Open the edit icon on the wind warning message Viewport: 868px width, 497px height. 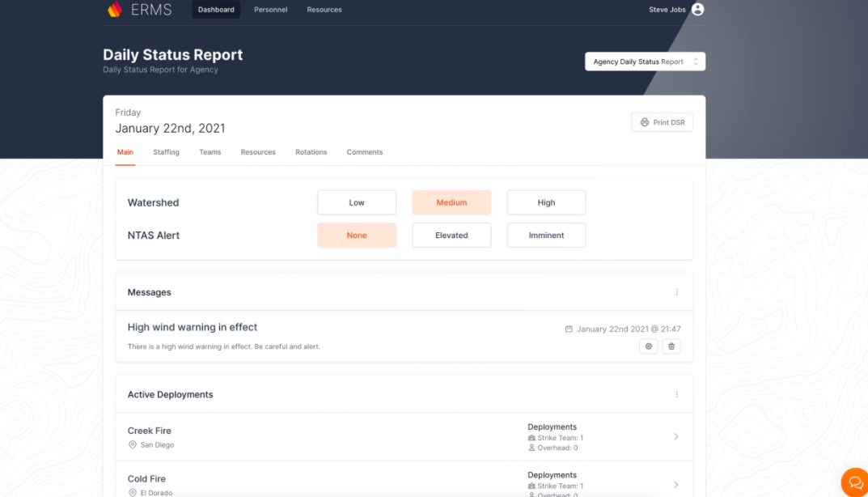tap(648, 346)
